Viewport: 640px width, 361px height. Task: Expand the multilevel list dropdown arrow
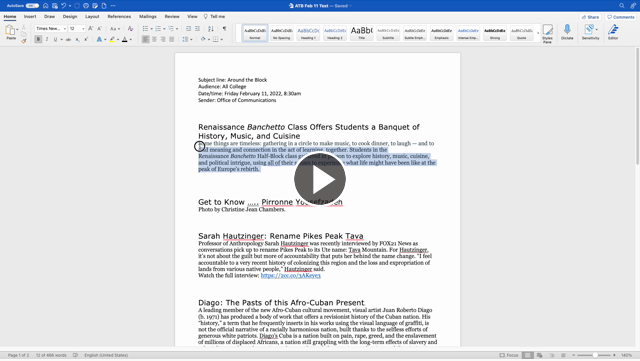[x=177, y=29]
